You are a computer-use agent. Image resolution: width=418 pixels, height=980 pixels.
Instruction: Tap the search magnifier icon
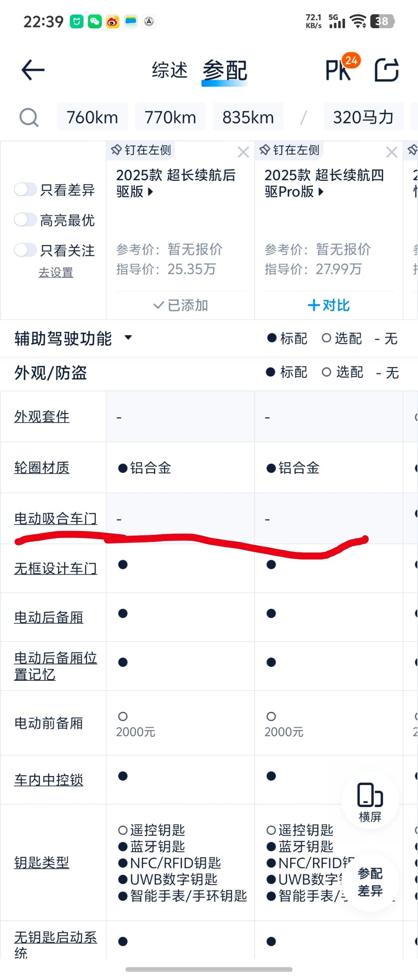click(x=29, y=117)
